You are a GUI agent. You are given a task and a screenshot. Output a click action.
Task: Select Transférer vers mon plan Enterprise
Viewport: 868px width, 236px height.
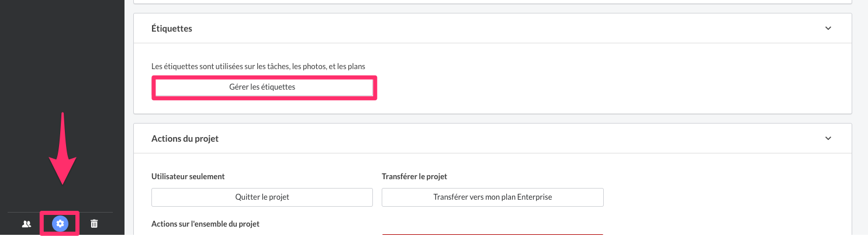pos(493,197)
